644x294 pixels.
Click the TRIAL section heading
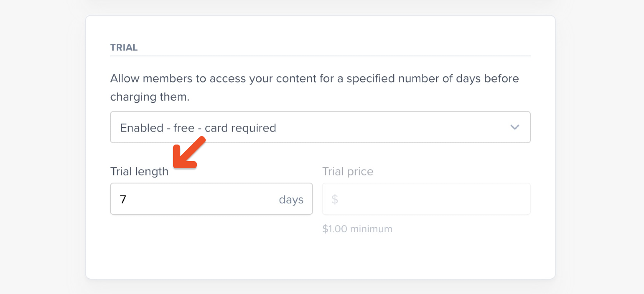(124, 47)
